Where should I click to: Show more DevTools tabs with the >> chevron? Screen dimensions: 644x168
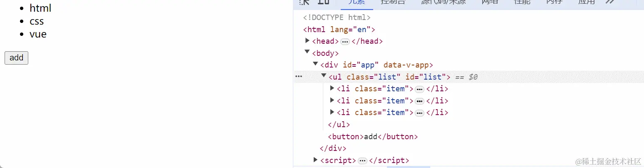(610, 2)
